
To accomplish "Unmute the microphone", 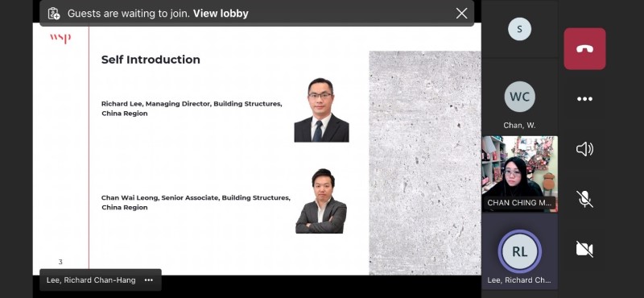I will pos(584,200).
